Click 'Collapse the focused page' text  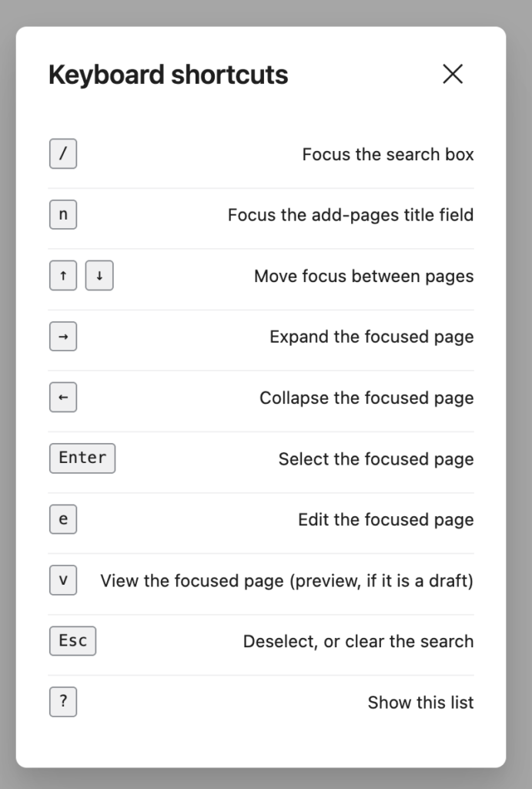[x=366, y=398]
